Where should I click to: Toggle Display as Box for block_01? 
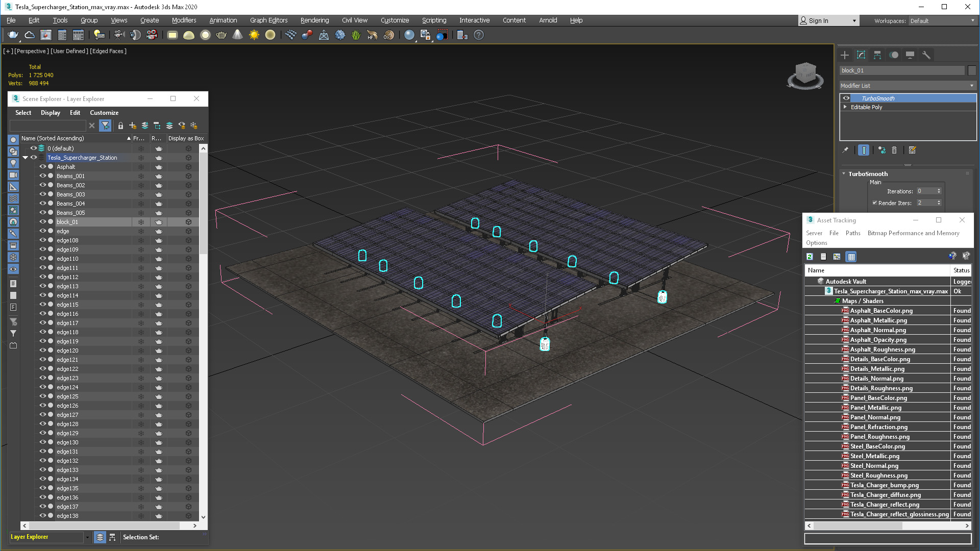(188, 222)
